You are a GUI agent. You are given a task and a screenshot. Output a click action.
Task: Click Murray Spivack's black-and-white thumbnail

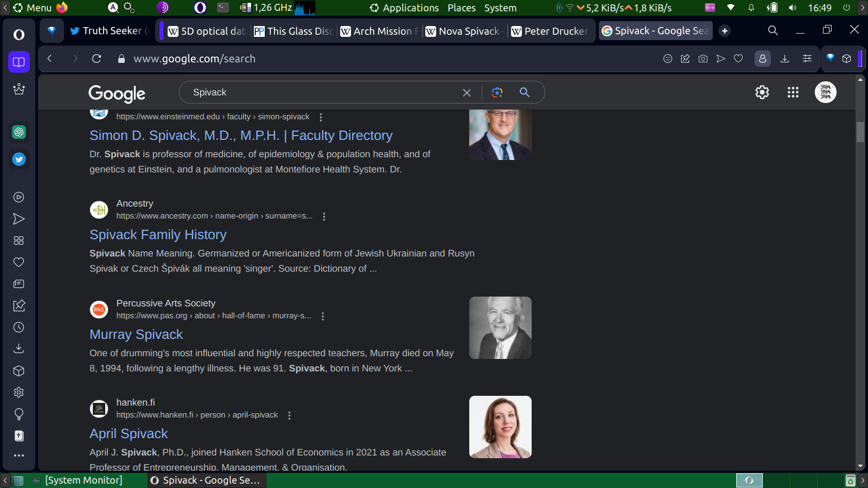coord(500,328)
